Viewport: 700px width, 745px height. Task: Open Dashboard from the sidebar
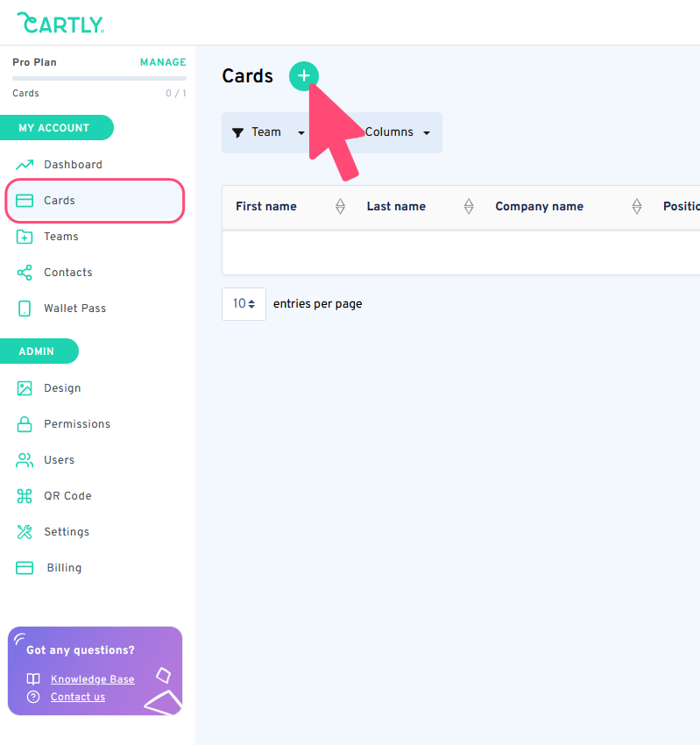coord(73,165)
